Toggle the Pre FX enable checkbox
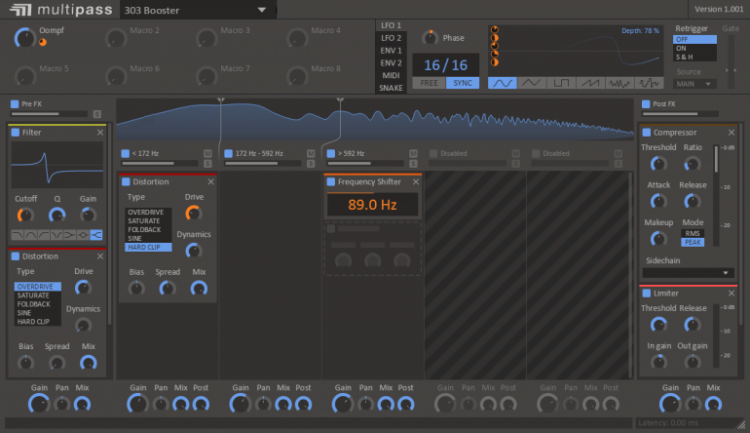The height and width of the screenshot is (433, 750). pyautogui.click(x=14, y=103)
